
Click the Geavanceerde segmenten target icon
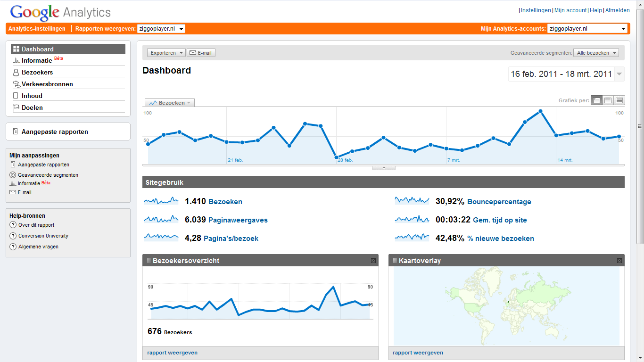(x=13, y=175)
